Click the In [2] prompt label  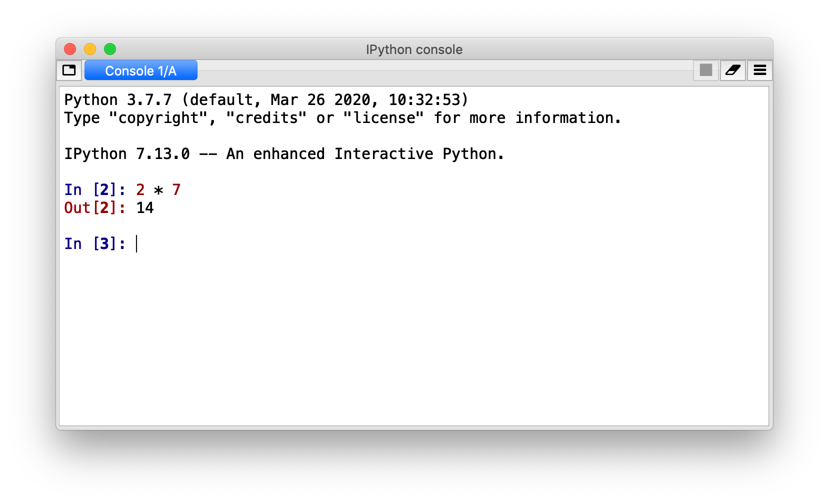click(95, 189)
